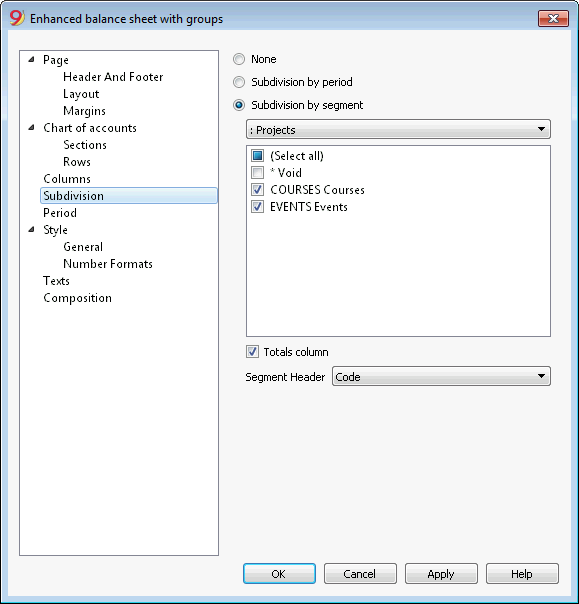579x604 pixels.
Task: Choose Subdivision by period option
Action: point(239,82)
